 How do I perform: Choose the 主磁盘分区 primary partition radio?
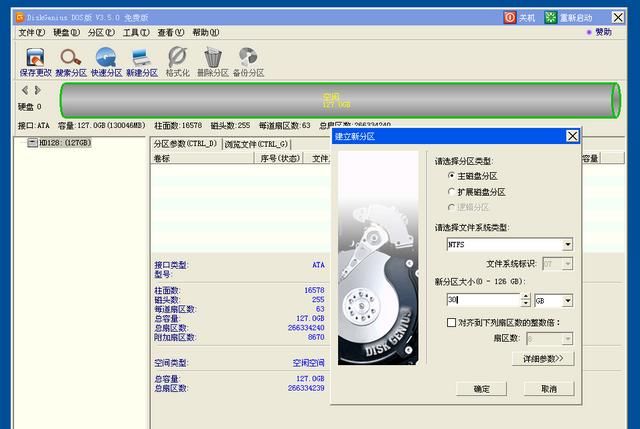pos(451,176)
